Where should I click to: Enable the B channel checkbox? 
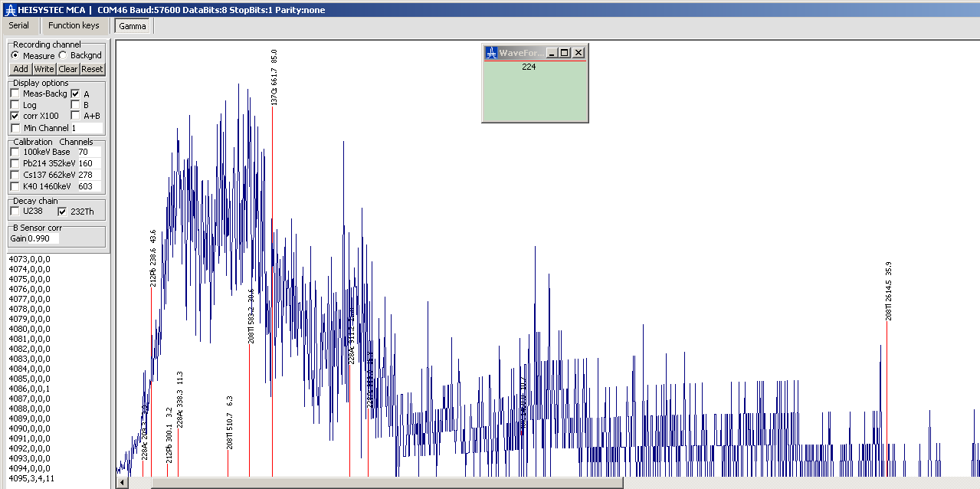pyautogui.click(x=76, y=105)
